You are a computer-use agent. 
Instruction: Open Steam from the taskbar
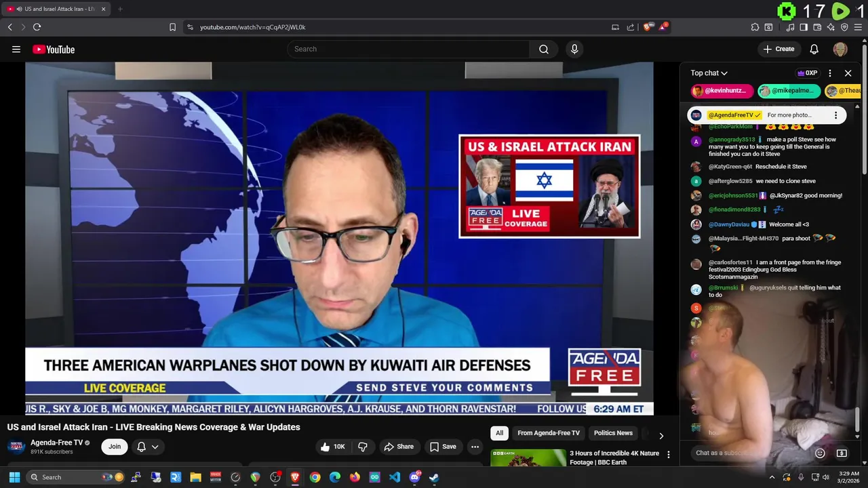434,477
